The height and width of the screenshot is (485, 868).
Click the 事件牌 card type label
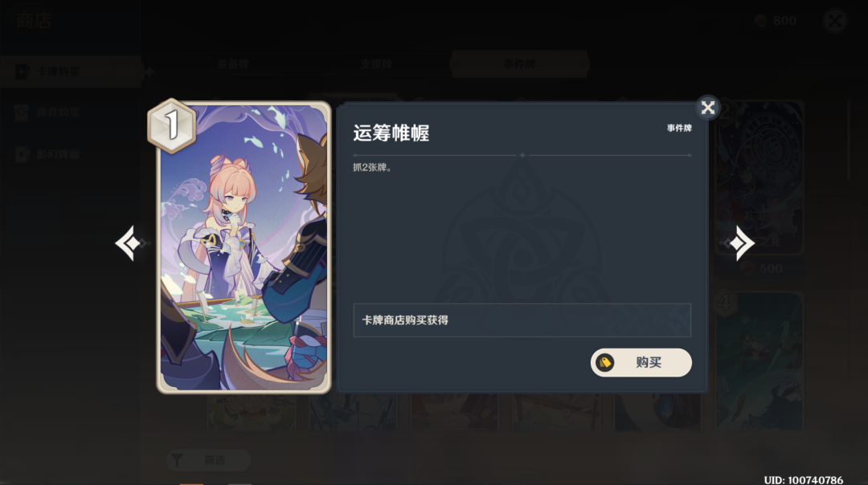(679, 128)
